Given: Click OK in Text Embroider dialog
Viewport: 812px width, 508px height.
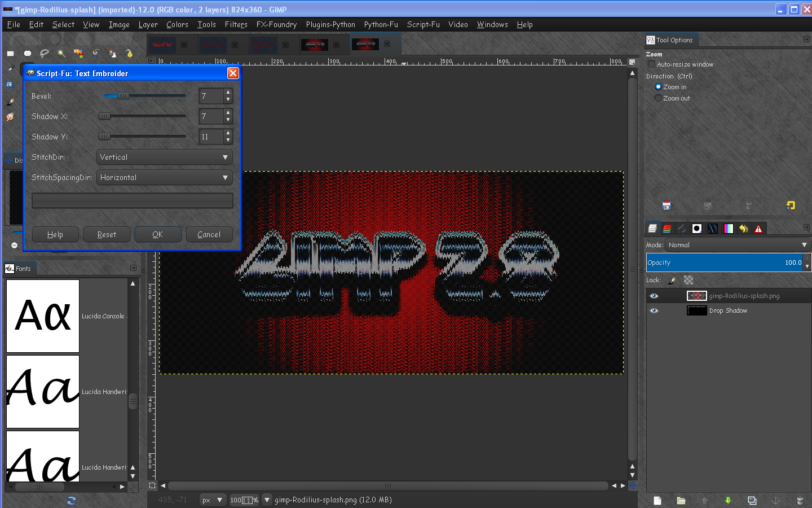Looking at the screenshot, I should tap(158, 234).
